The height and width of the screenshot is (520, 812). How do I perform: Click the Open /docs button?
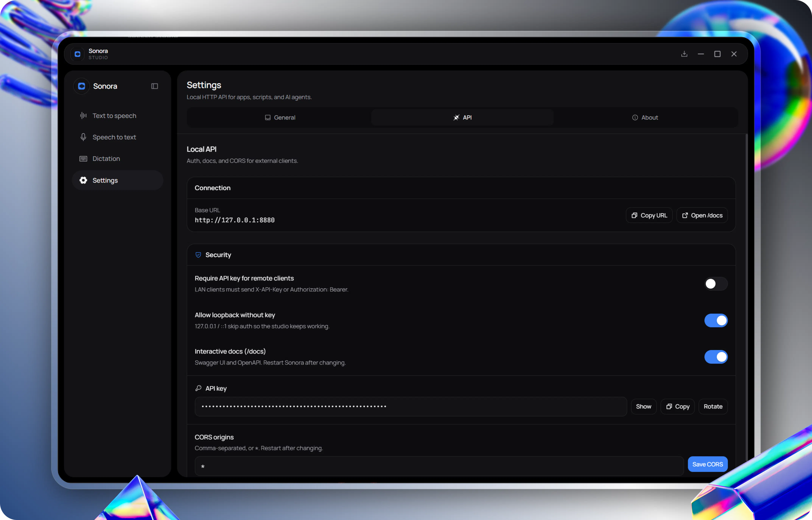point(702,215)
